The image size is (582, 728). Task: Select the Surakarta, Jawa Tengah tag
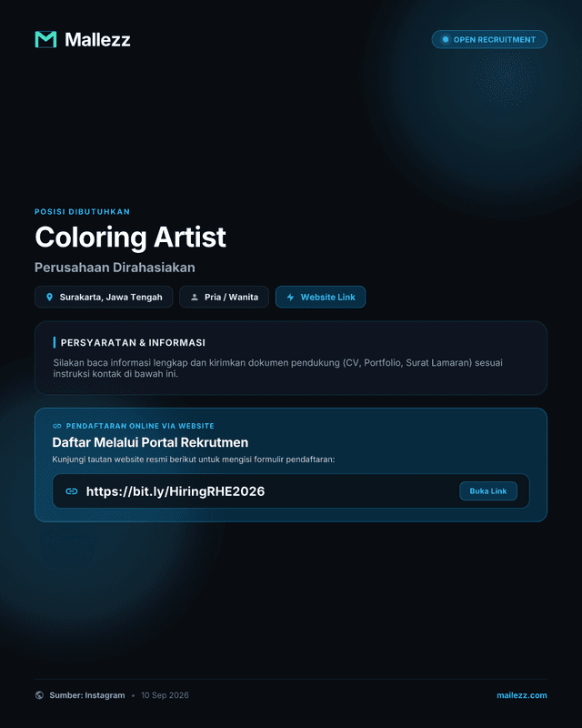click(104, 298)
